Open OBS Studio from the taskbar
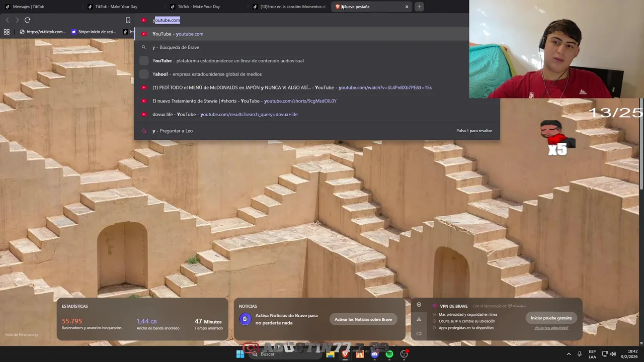This screenshot has height=362, width=644. tap(405, 354)
